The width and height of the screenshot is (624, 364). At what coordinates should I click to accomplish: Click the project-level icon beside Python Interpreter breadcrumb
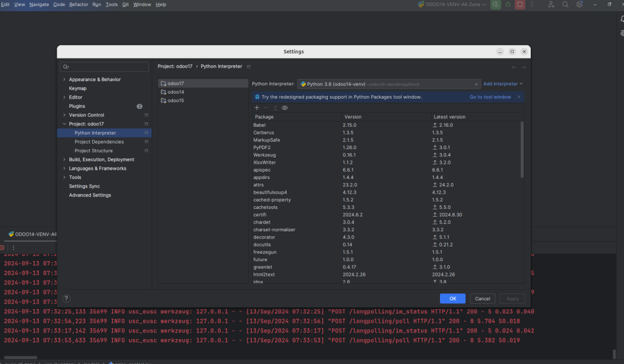click(249, 67)
